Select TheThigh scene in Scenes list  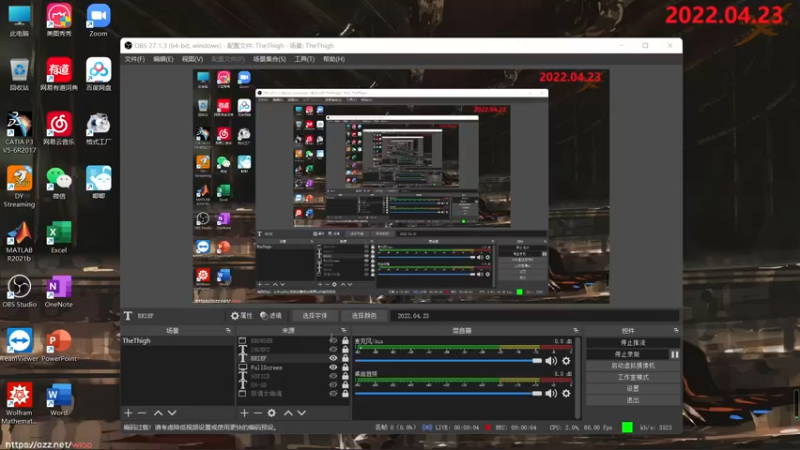177,340
